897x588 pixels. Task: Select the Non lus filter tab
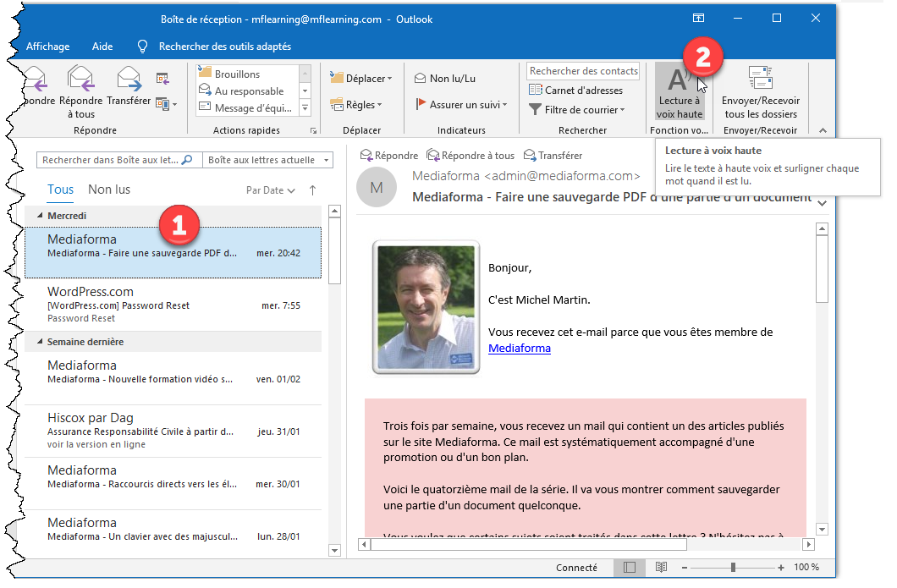(109, 190)
